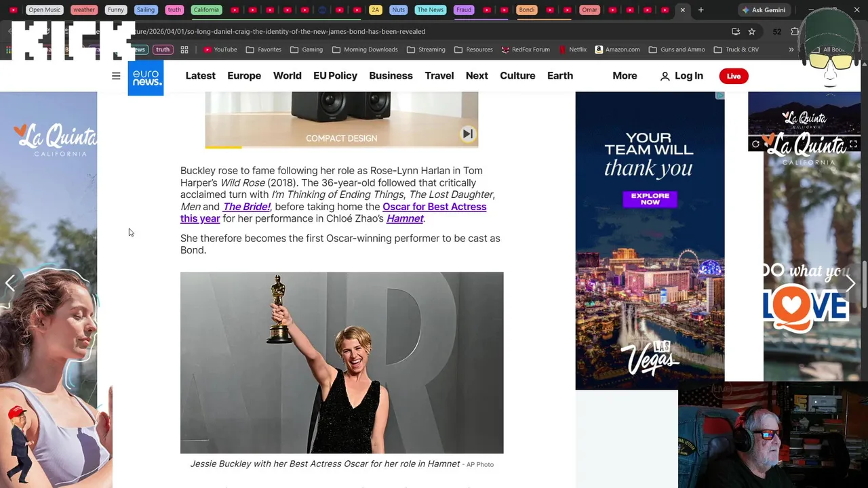Open the Europe section
This screenshot has height=488, width=868.
tap(244, 76)
